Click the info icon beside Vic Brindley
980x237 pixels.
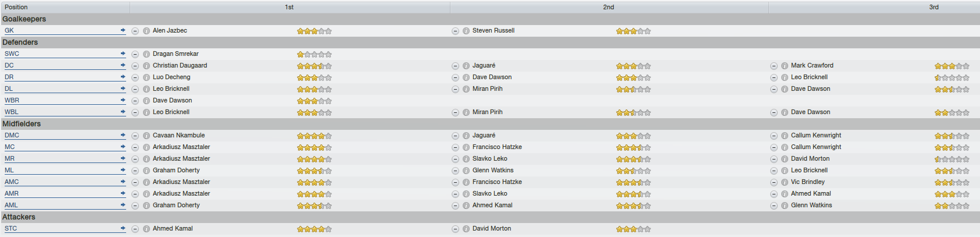coord(785,182)
